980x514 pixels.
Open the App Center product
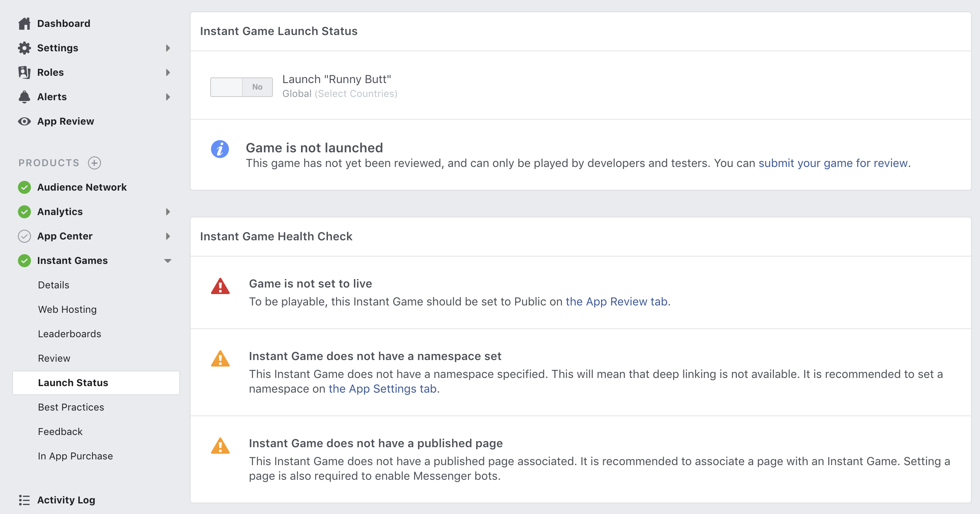pos(65,236)
